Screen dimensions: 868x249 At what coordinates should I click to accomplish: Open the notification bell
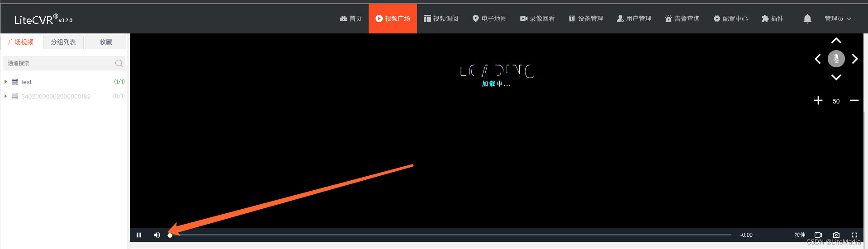[x=807, y=19]
